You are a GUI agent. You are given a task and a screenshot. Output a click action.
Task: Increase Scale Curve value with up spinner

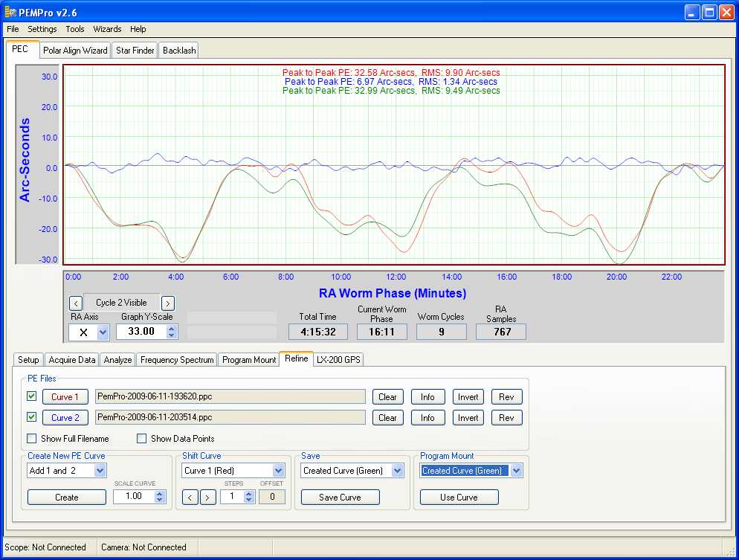(x=160, y=493)
